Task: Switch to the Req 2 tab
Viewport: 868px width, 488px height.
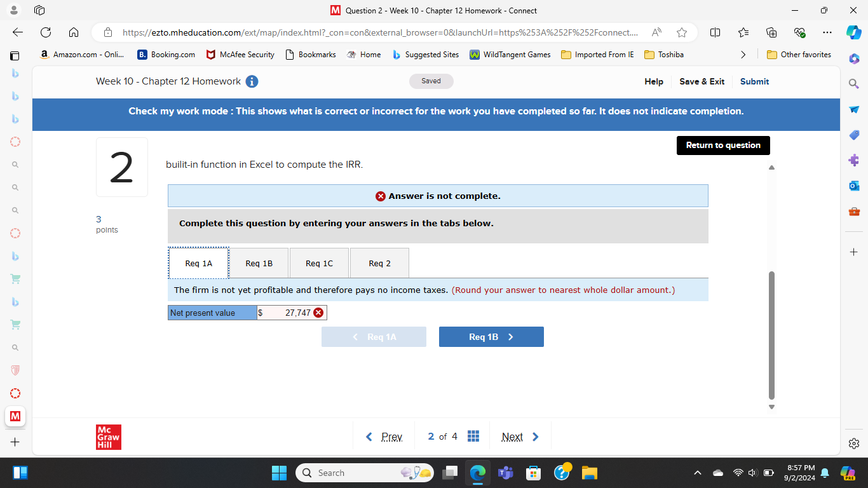Action: coord(379,262)
